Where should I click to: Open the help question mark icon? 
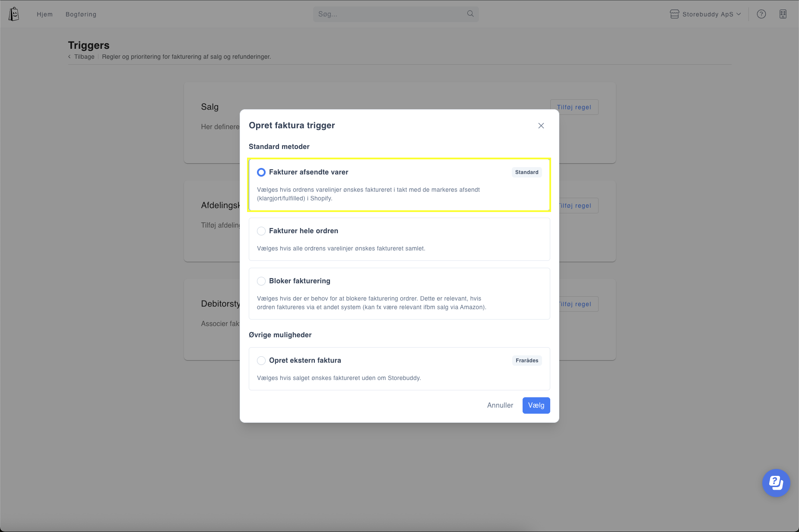[x=761, y=14]
